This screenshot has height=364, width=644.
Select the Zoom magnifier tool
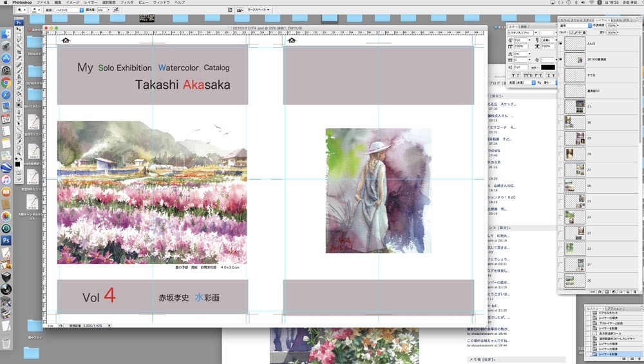19,153
